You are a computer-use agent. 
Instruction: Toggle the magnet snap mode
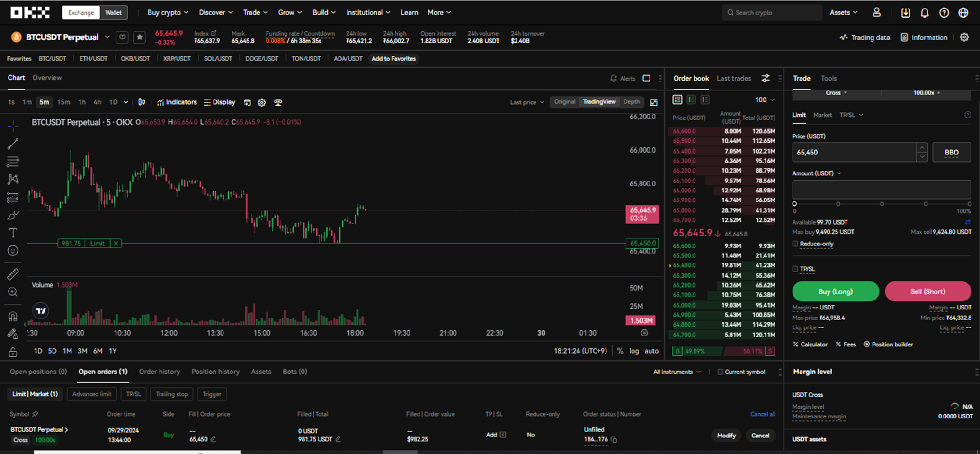pyautogui.click(x=13, y=316)
